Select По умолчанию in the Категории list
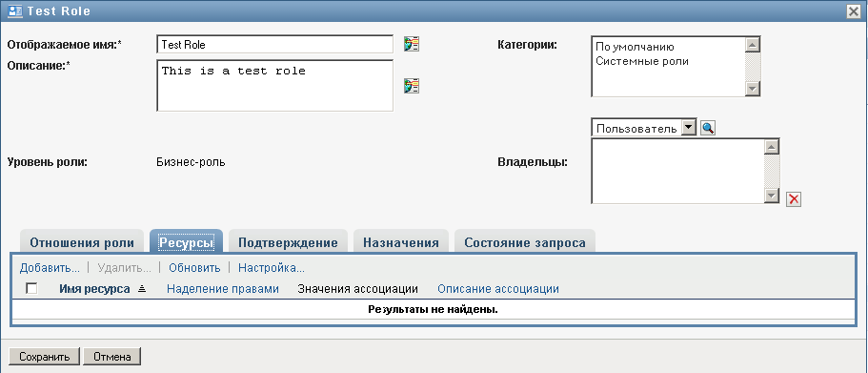This screenshot has height=373, width=868. tap(635, 47)
